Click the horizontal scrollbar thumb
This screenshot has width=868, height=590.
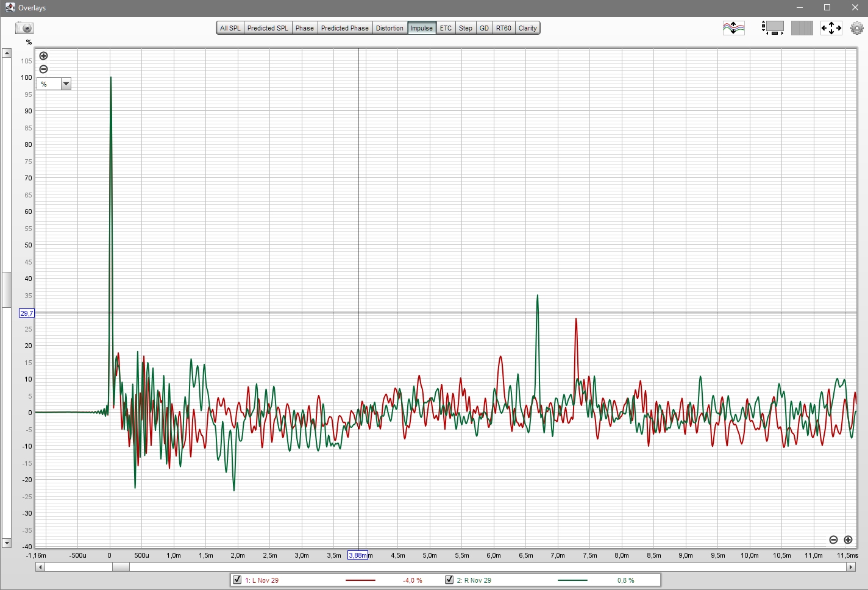point(121,567)
